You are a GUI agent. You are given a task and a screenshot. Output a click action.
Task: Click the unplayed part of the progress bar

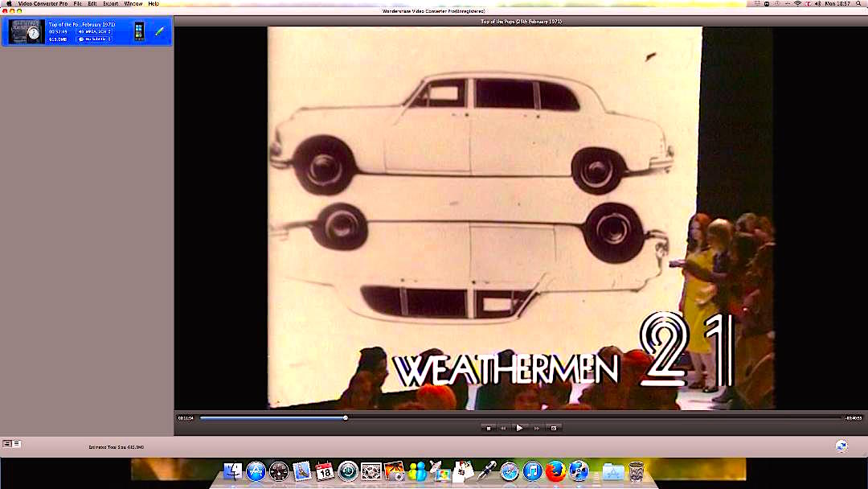(x=595, y=418)
